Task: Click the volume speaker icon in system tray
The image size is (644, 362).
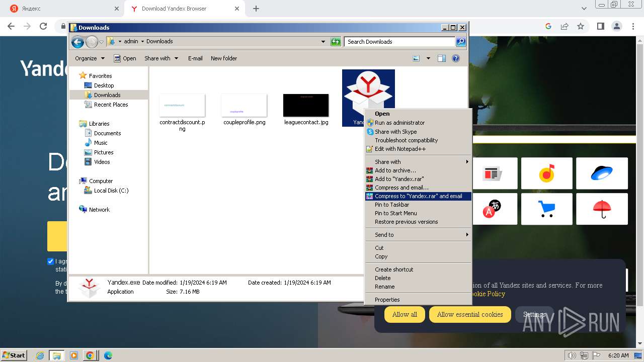Action: point(573,355)
